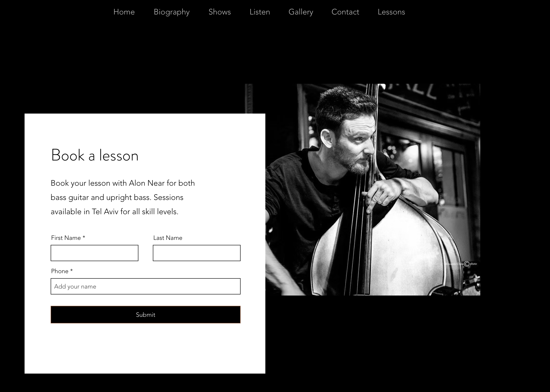
Task: Select Contact in the navigation
Action: [345, 12]
